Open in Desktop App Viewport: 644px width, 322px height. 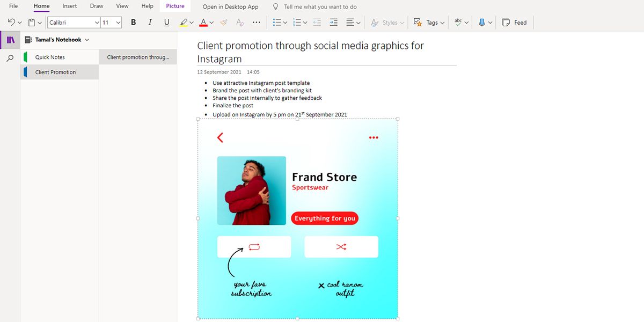coord(230,6)
